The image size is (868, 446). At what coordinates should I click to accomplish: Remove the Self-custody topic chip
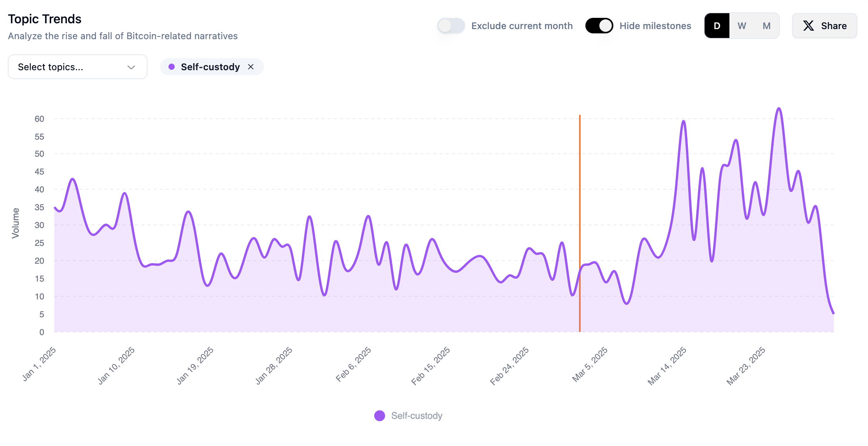[251, 67]
